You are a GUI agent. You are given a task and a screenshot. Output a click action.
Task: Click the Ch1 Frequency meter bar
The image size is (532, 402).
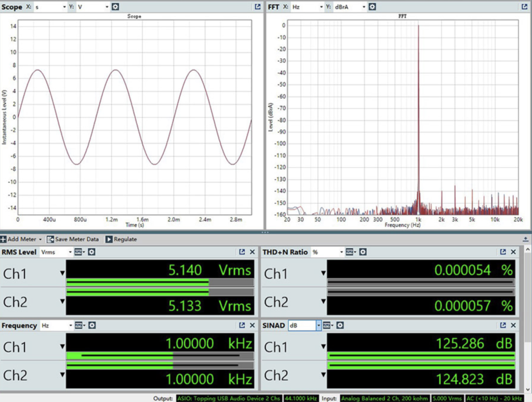(160, 356)
